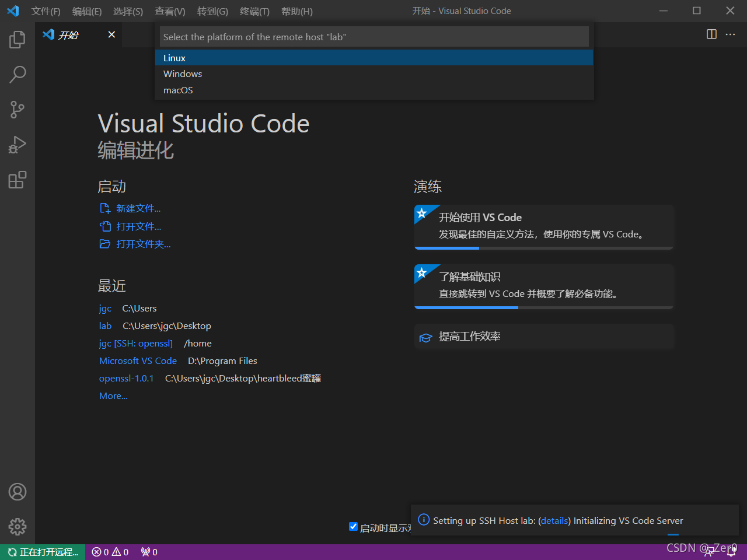Open recent Microsoft VS Code folder
The image size is (747, 560).
tap(138, 360)
